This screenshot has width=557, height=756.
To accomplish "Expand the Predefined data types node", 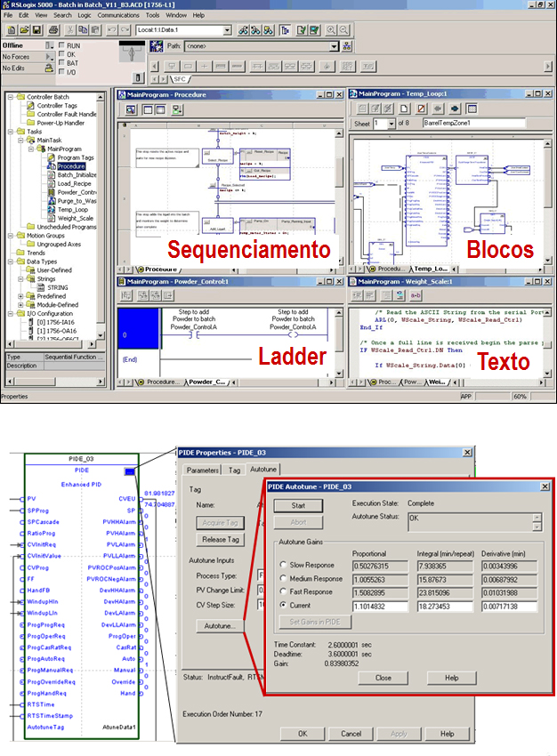I will coord(20,296).
